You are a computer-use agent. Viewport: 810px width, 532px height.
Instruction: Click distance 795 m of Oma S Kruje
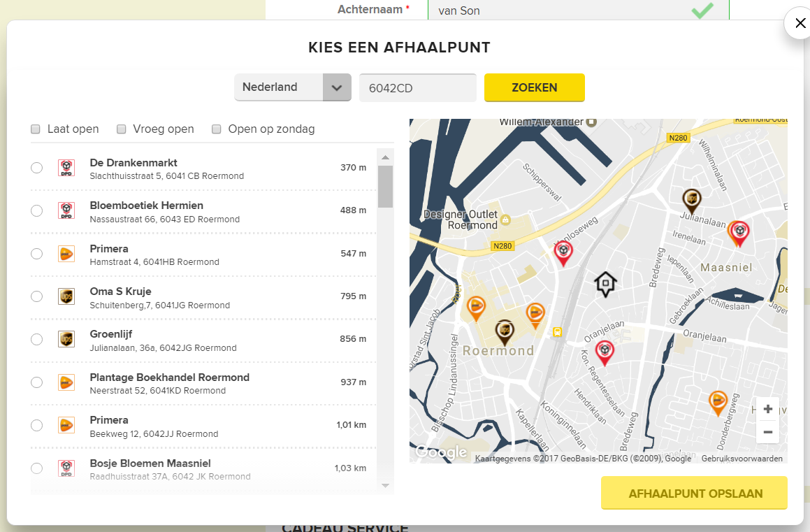click(x=354, y=296)
